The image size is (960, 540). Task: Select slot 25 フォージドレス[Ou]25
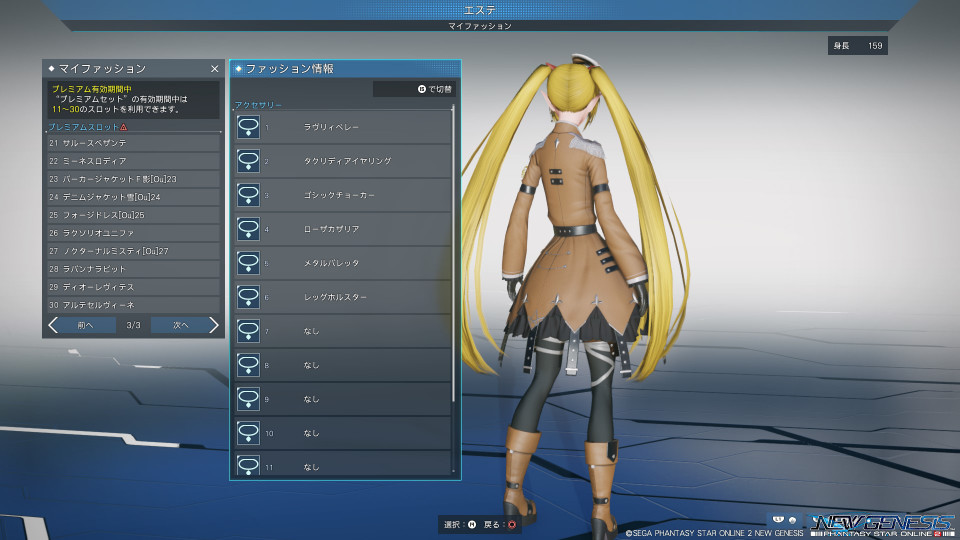(133, 215)
